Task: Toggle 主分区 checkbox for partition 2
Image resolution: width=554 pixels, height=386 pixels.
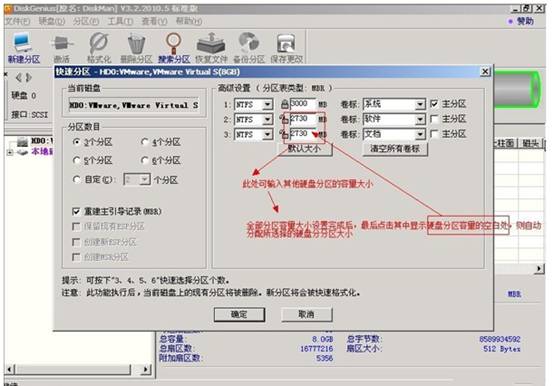Action: point(435,119)
